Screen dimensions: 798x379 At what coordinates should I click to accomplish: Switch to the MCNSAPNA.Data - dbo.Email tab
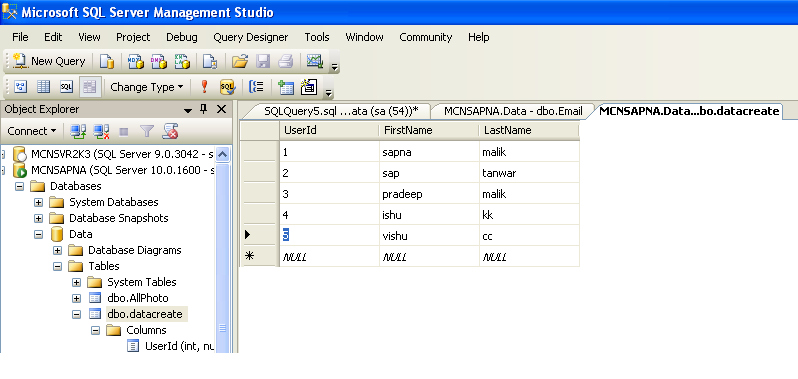coord(512,111)
